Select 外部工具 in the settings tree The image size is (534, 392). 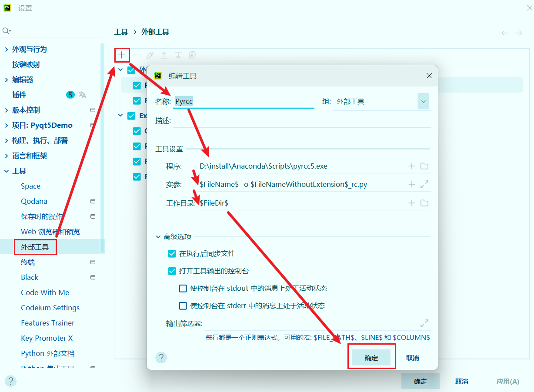pos(35,247)
